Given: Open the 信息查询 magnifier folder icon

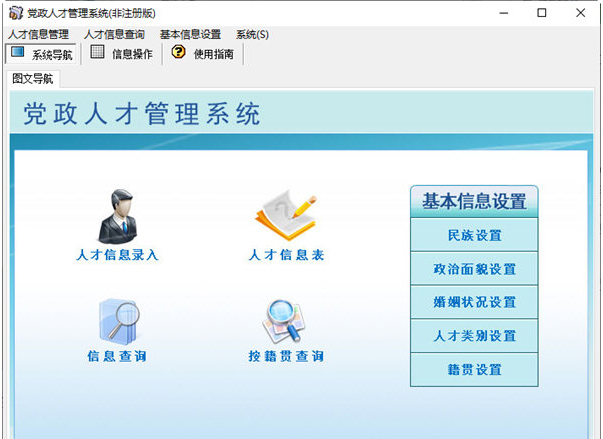Looking at the screenshot, I should click(x=119, y=322).
